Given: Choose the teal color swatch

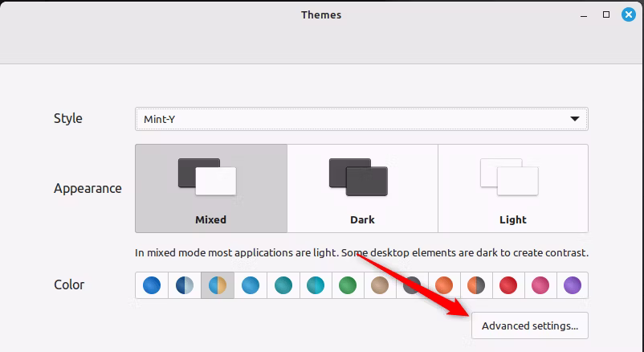Looking at the screenshot, I should point(283,285).
